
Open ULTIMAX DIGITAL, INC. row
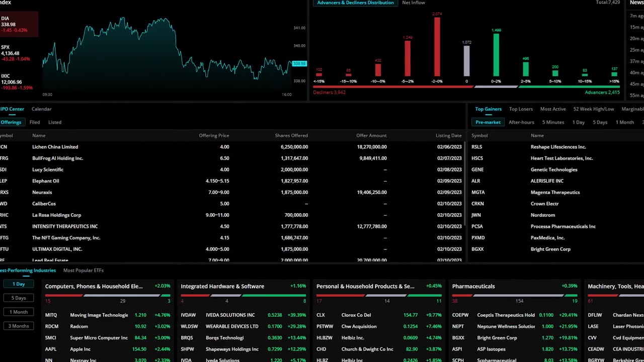pos(231,249)
